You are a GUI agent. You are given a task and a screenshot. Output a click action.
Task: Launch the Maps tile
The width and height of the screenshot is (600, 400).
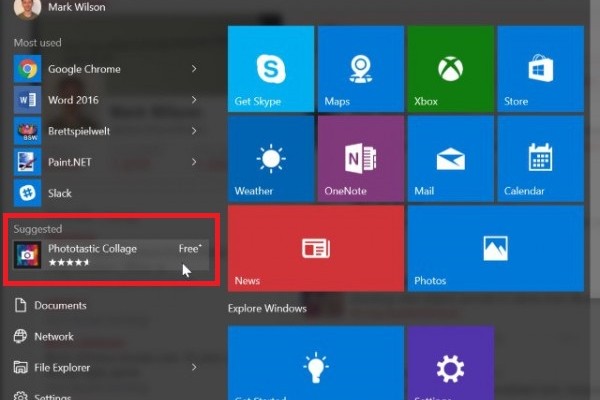pyautogui.click(x=361, y=69)
